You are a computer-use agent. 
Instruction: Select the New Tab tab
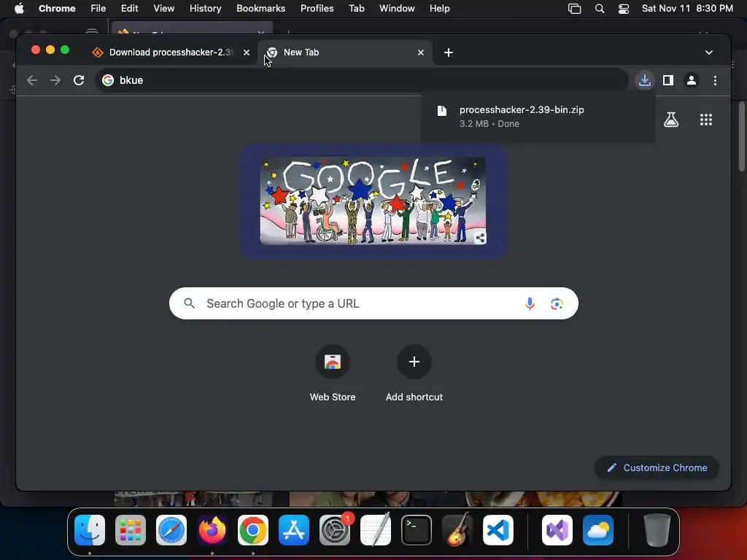click(344, 52)
